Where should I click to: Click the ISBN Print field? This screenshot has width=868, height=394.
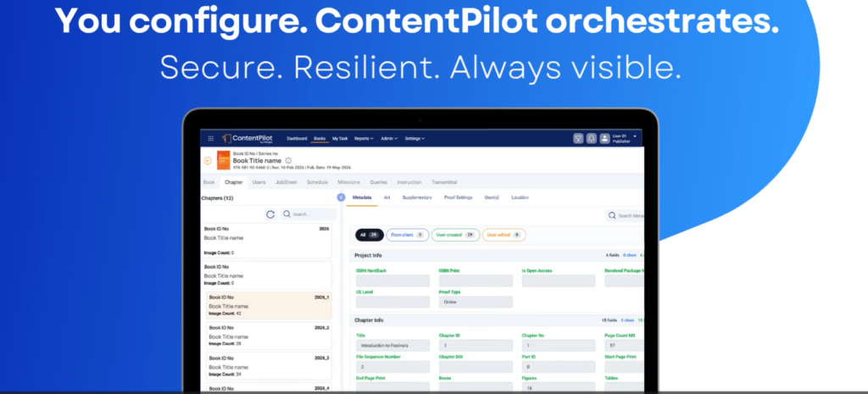click(476, 281)
